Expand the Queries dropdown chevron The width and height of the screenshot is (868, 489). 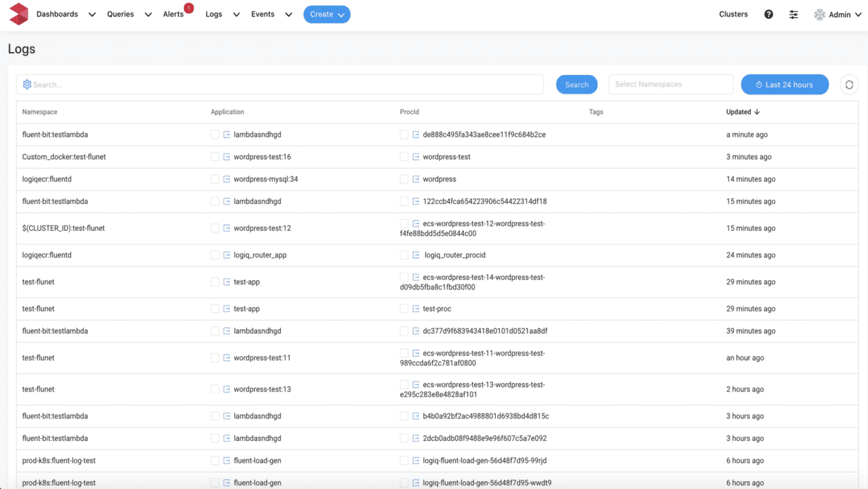148,14
